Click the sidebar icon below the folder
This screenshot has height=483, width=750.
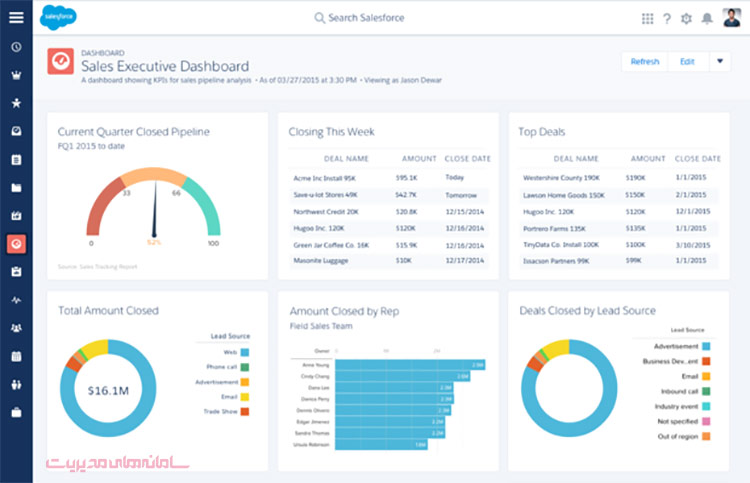pyautogui.click(x=16, y=216)
